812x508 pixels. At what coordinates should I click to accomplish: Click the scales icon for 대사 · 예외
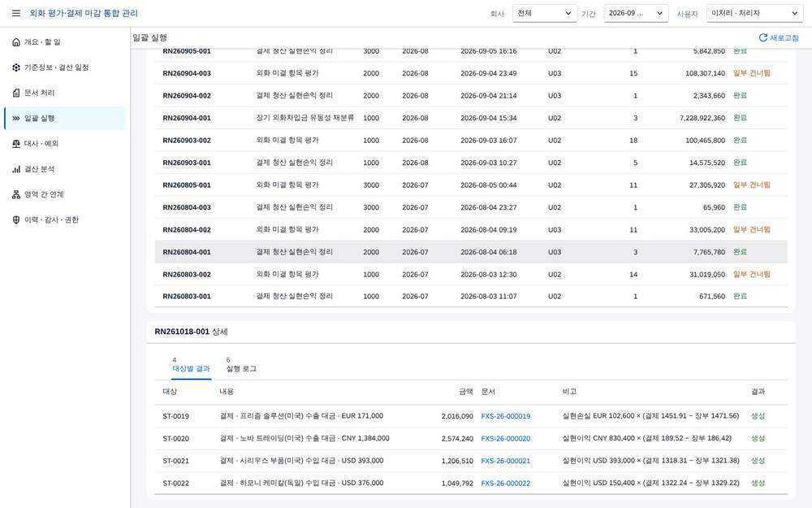pyautogui.click(x=16, y=144)
